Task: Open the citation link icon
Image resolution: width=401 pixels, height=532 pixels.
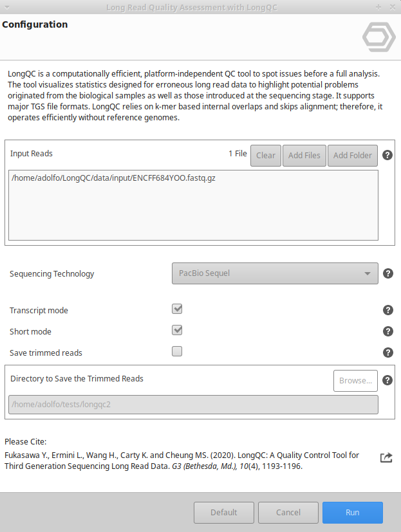Action: coord(386,457)
